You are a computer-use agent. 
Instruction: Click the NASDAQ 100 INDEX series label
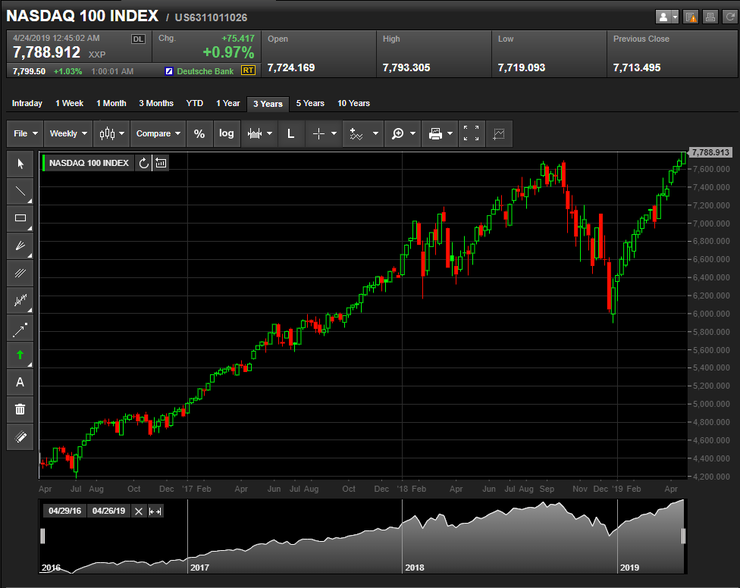pyautogui.click(x=89, y=163)
